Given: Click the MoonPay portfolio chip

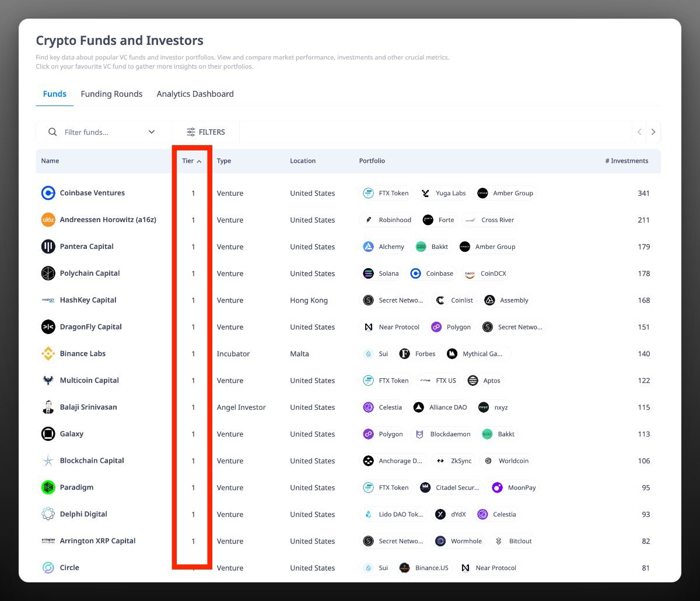Looking at the screenshot, I should pyautogui.click(x=514, y=487).
